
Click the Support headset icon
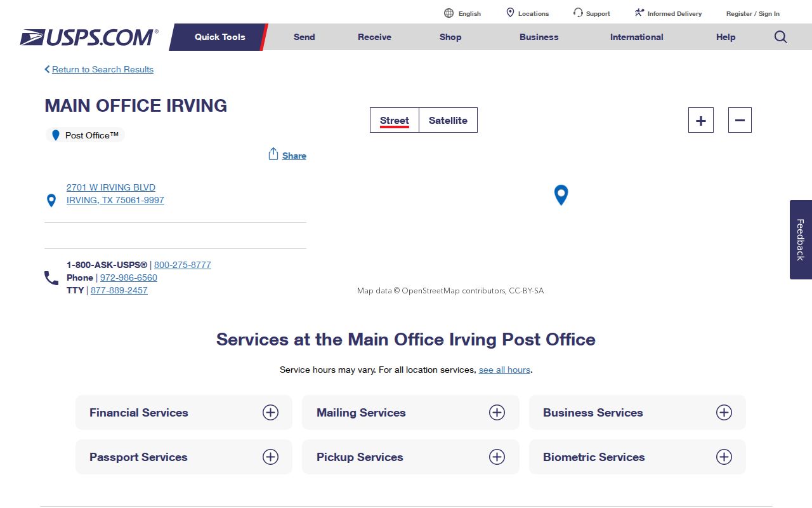(578, 13)
